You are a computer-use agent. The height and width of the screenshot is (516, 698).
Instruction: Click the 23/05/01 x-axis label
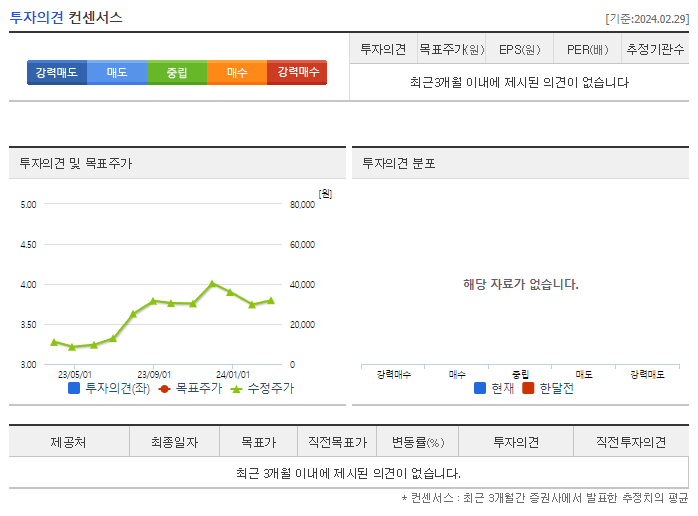[75, 375]
